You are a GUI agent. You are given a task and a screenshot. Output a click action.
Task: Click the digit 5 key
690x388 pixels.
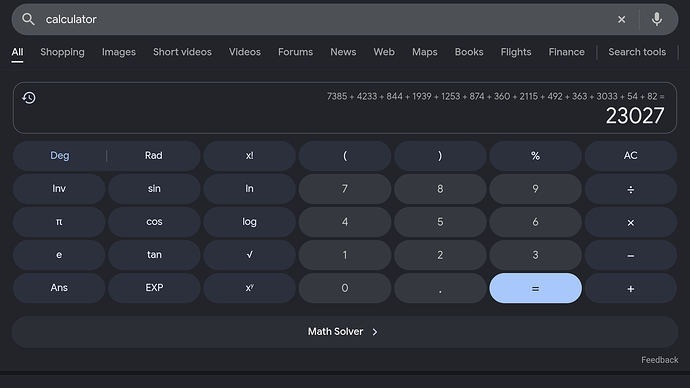440,222
